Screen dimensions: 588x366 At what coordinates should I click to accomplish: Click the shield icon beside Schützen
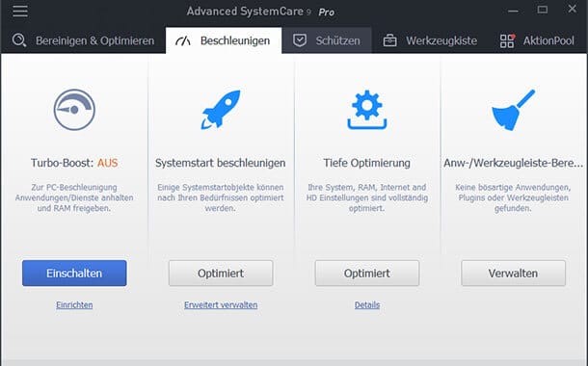click(x=300, y=40)
